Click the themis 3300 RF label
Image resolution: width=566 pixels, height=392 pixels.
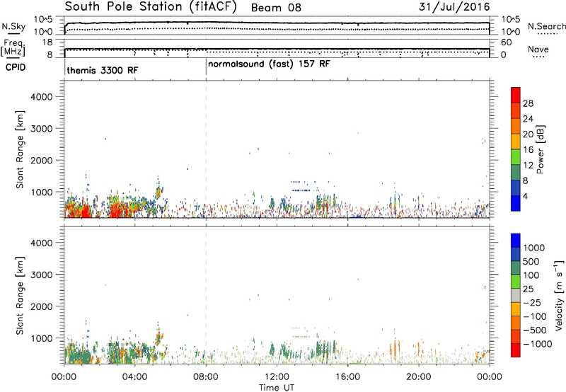click(x=103, y=70)
